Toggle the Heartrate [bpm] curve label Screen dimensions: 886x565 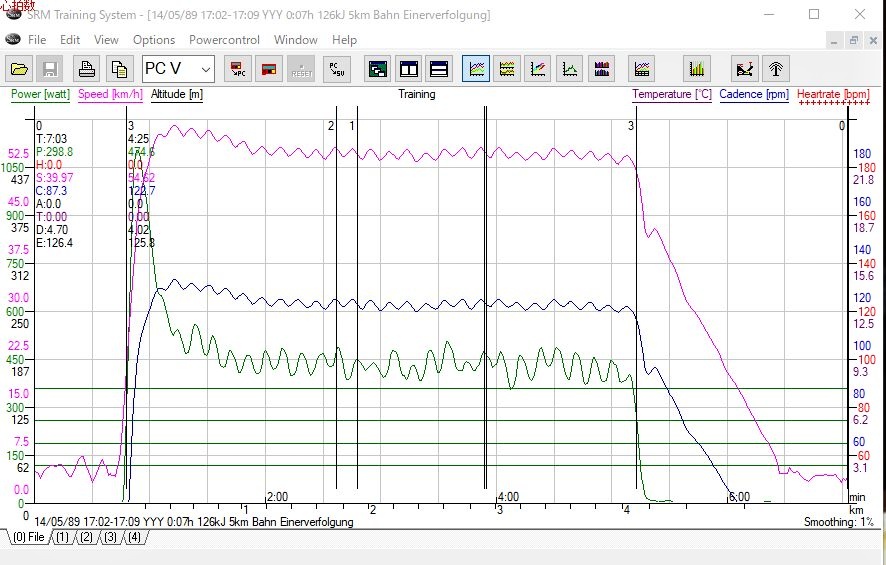coord(833,94)
